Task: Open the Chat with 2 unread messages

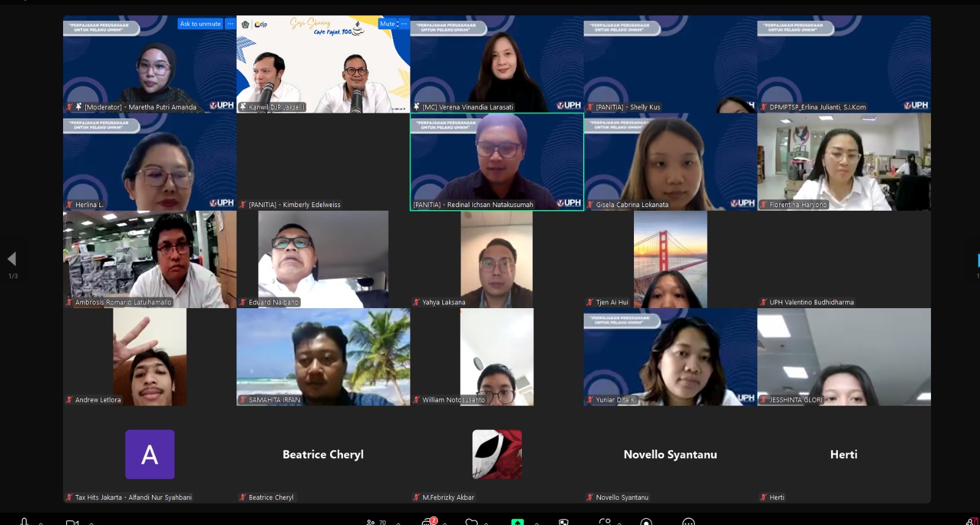Action: (x=428, y=522)
